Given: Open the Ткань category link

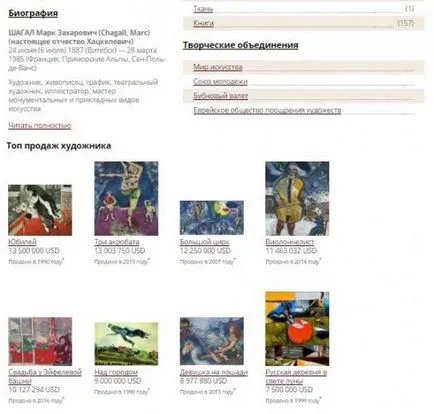Looking at the screenshot, I should point(203,9).
